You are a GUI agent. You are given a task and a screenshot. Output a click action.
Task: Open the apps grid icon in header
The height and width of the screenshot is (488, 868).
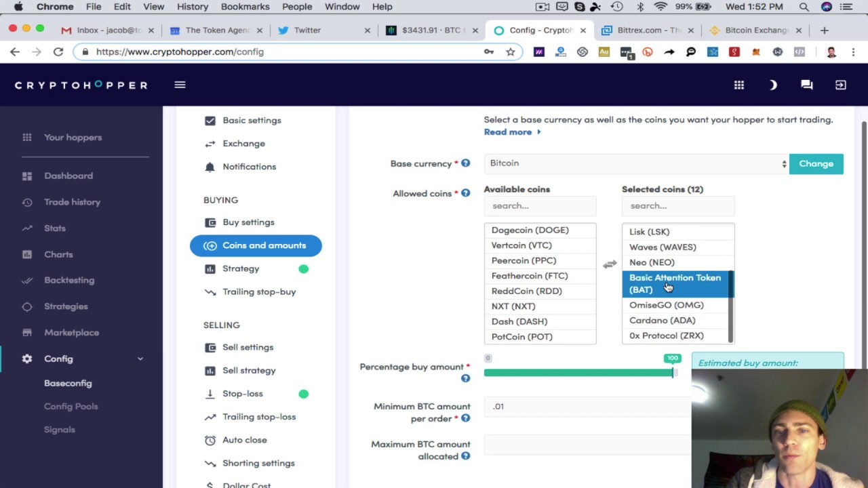point(739,85)
